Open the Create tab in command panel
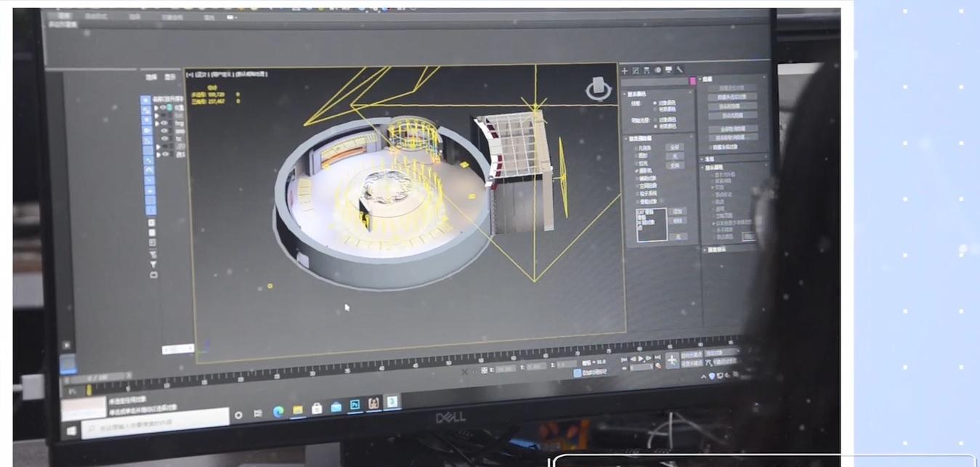Image resolution: width=980 pixels, height=467 pixels. point(625,70)
